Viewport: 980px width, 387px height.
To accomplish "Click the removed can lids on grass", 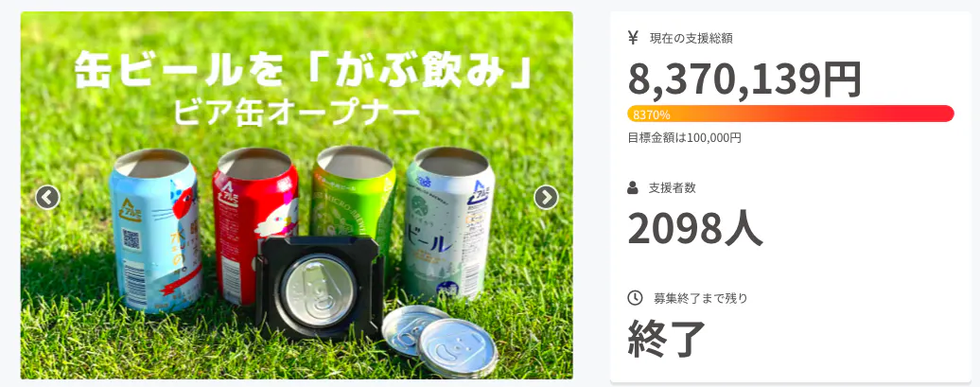I will pos(439,341).
